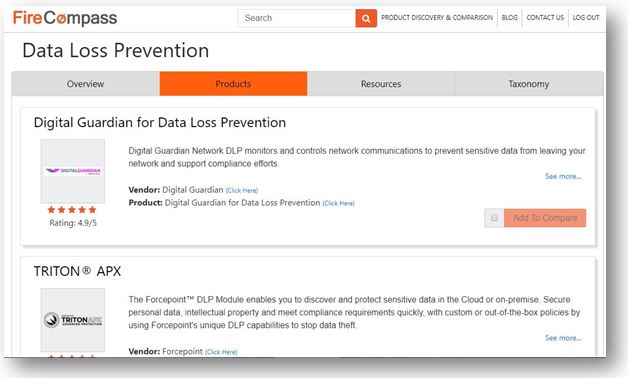
Task: Click the Log Out link
Action: 586,18
